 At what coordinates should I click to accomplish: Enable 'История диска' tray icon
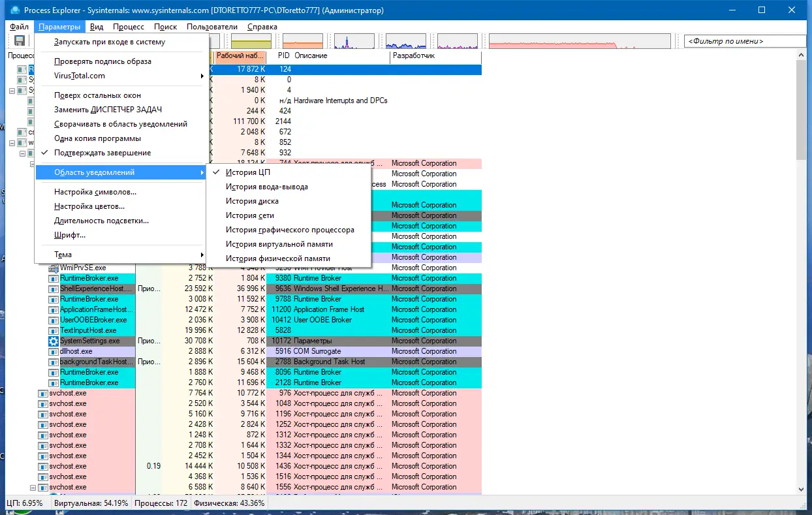[x=288, y=201]
